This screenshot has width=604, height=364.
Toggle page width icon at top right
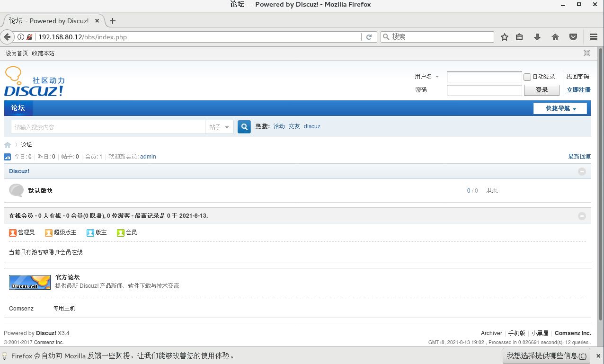coord(587,53)
